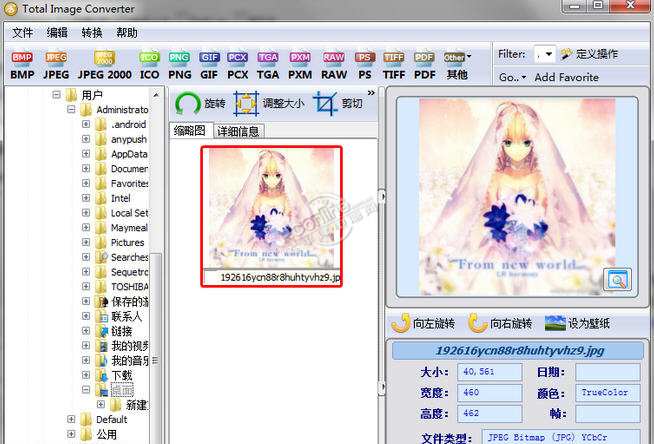This screenshot has height=444, width=654.
Task: Click Add Favorite
Action: pyautogui.click(x=566, y=78)
